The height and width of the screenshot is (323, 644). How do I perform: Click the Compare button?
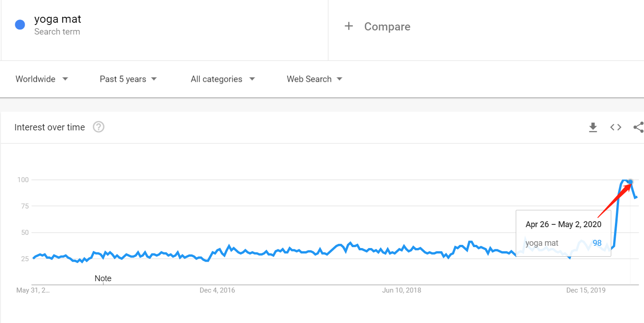pos(387,27)
